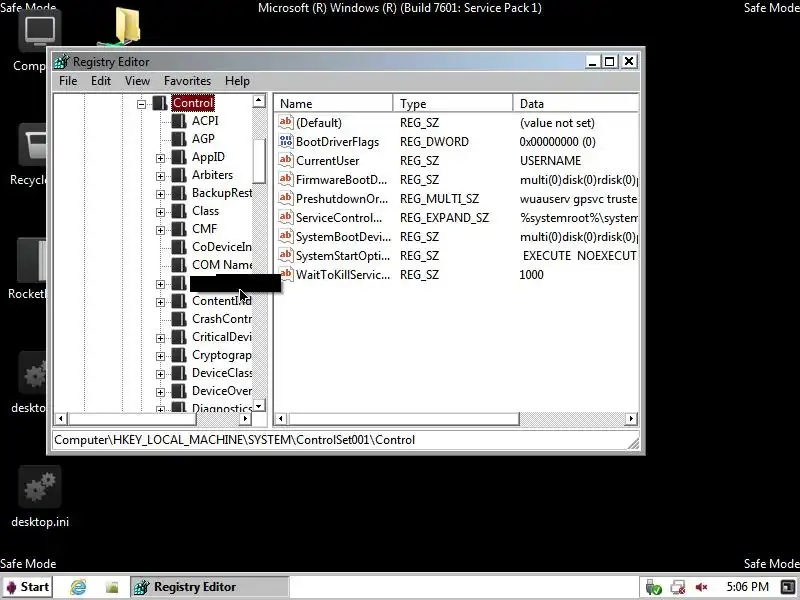Open Windows Explorer from the taskbar

coord(112,587)
